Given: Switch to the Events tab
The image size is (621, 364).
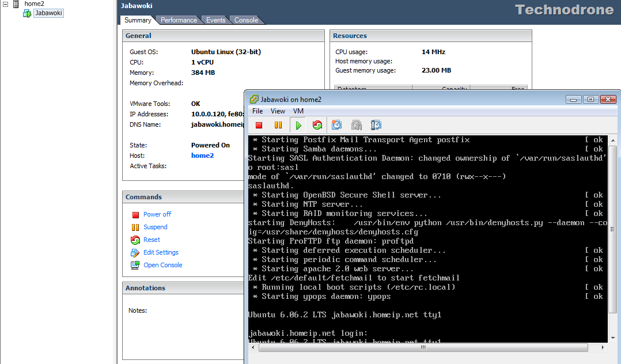Looking at the screenshot, I should pyautogui.click(x=215, y=20).
